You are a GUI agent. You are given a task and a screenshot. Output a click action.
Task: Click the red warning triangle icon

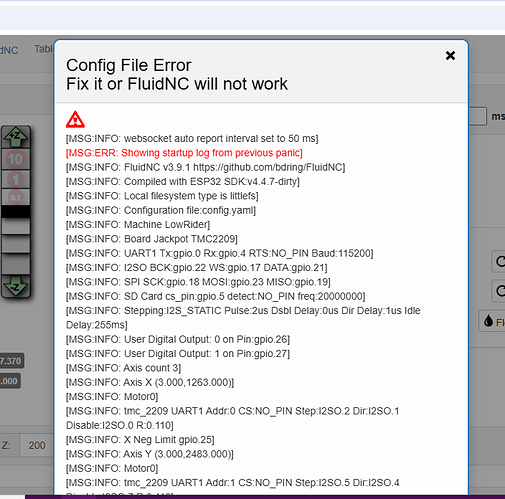click(75, 119)
